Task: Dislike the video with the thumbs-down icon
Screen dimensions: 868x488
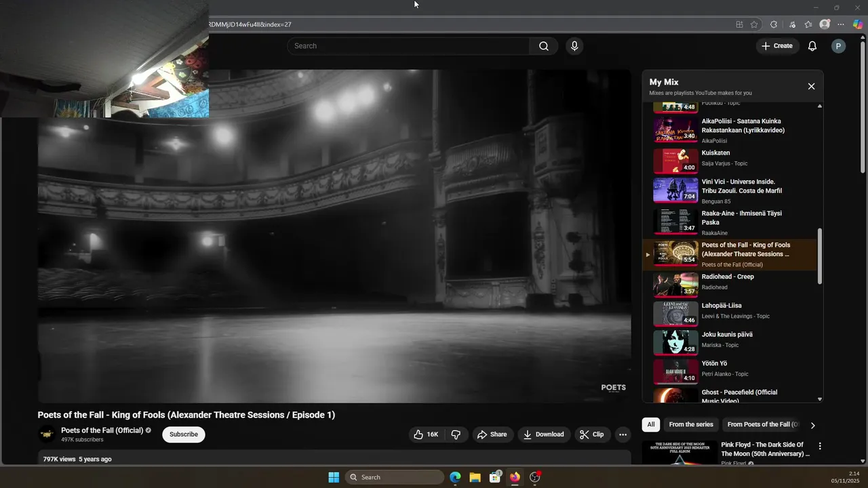Action: [456, 434]
